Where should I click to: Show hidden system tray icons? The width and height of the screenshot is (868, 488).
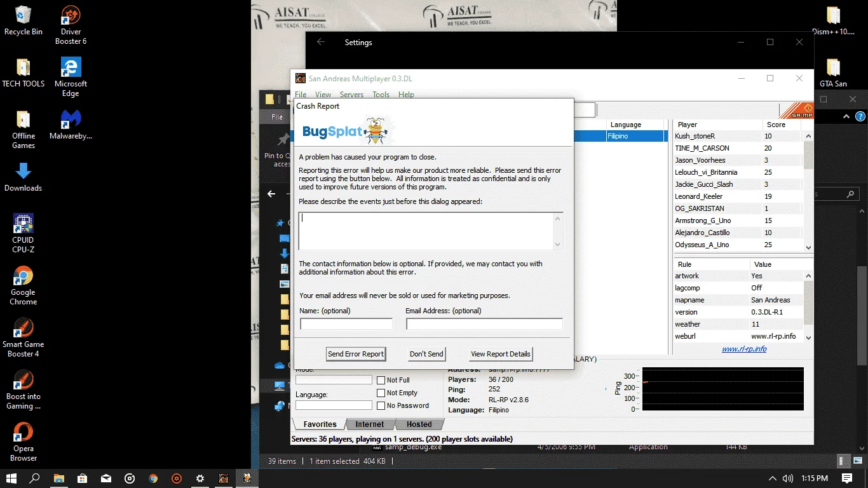coord(773,478)
